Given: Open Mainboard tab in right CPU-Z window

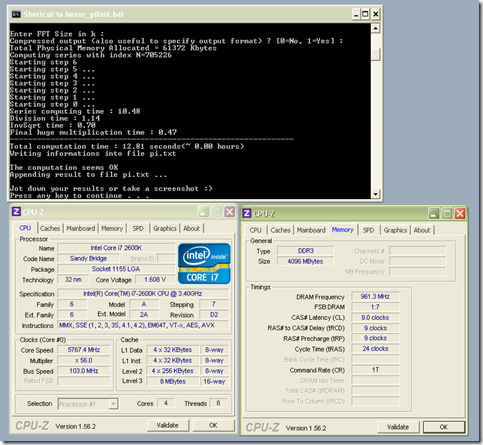Looking at the screenshot, I should click(311, 230).
